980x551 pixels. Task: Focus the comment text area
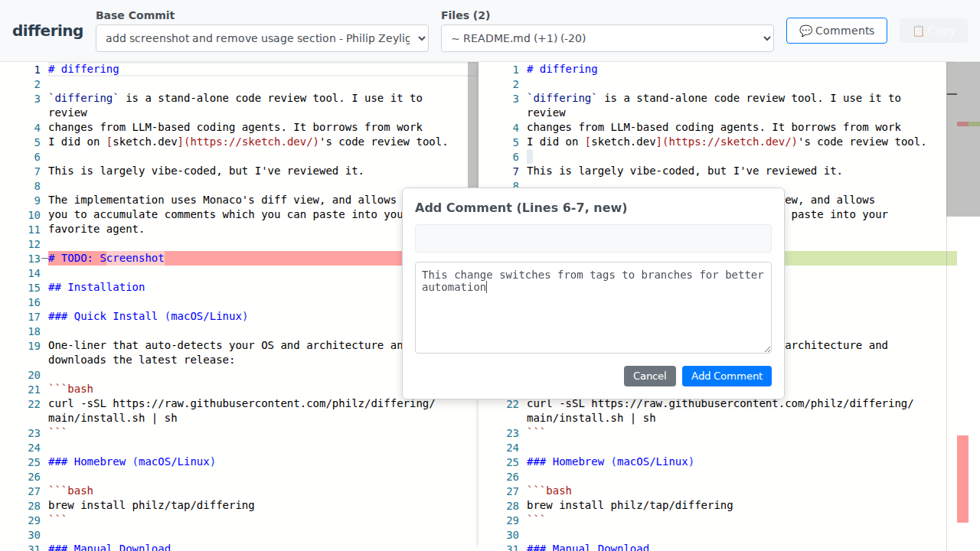pyautogui.click(x=593, y=308)
